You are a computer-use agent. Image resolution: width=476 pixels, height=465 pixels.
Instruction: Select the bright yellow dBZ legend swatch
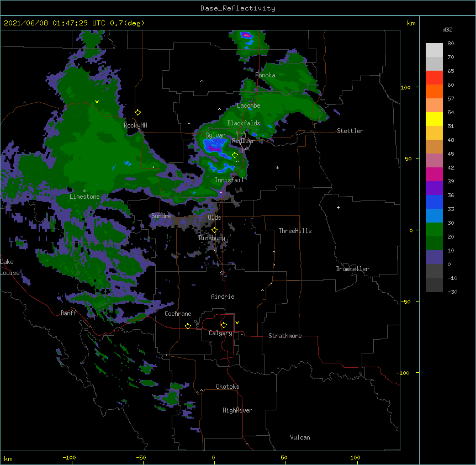(434, 119)
